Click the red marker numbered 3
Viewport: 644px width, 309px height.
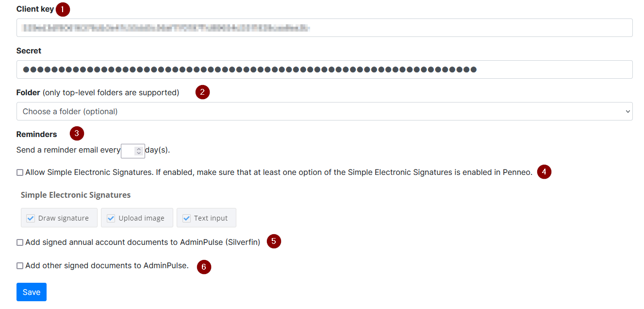click(x=77, y=134)
